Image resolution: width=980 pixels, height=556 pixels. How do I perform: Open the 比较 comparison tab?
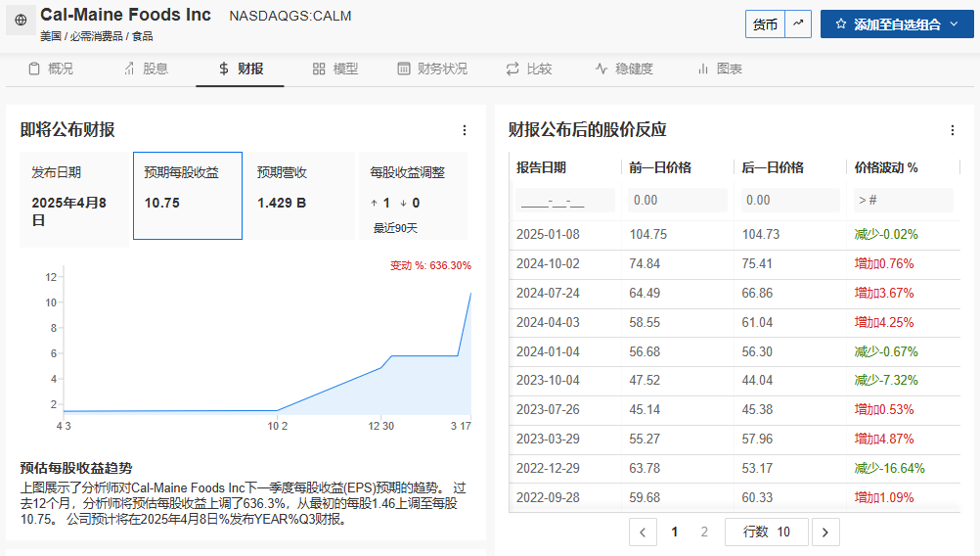pos(529,69)
